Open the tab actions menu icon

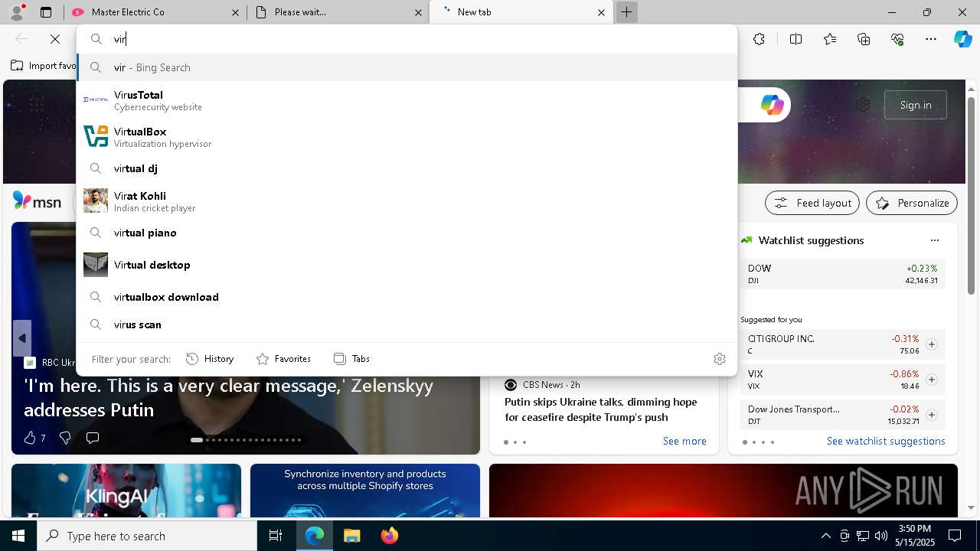point(45,12)
